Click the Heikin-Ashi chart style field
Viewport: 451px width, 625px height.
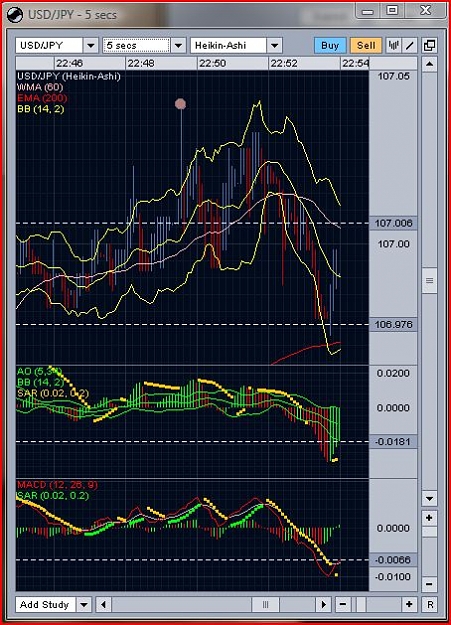[228, 45]
